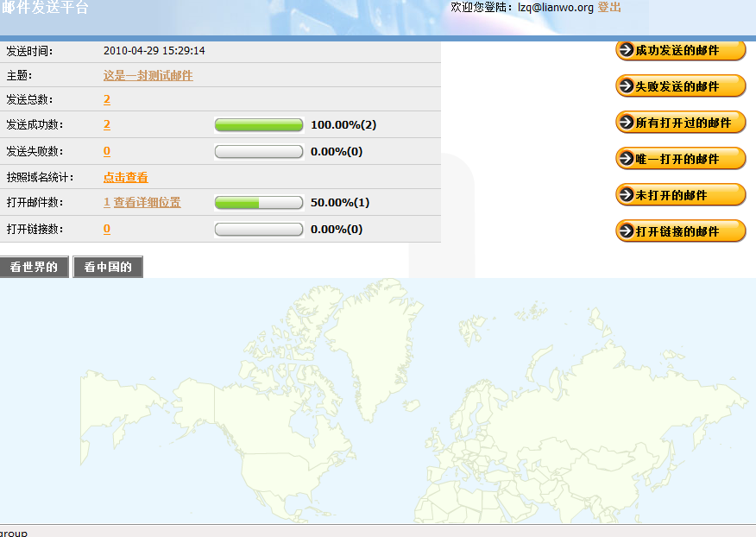The height and width of the screenshot is (537, 756).
Task: Click the 发送时间 label
Action: [x=29, y=51]
